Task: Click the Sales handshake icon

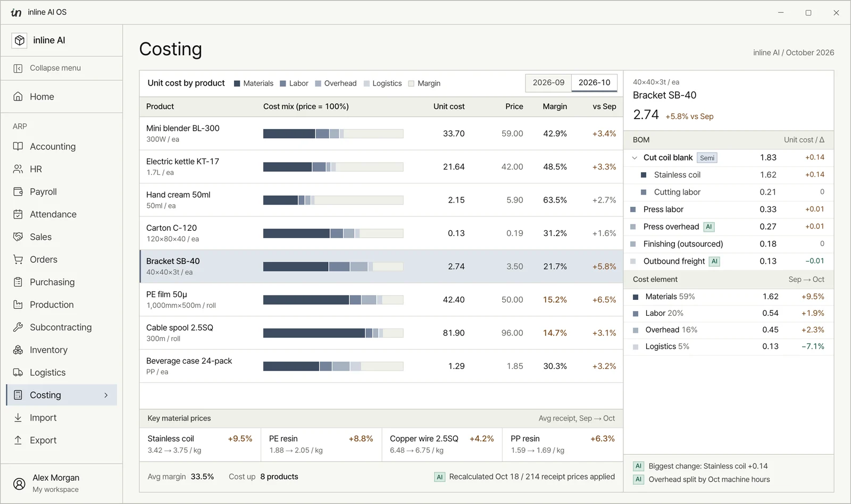Action: coord(18,237)
